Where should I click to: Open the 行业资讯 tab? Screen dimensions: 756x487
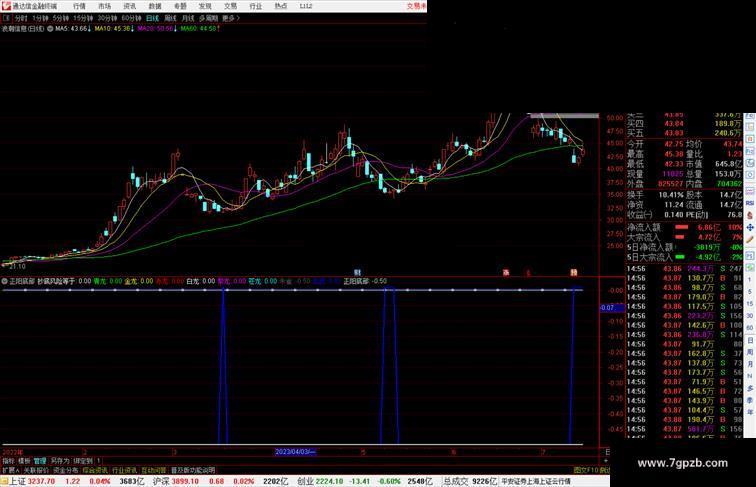point(124,470)
